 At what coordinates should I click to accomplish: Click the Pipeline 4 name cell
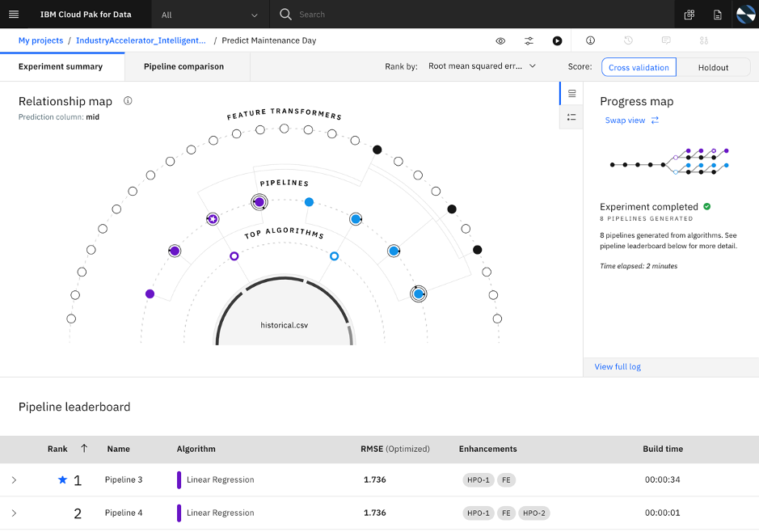point(124,513)
